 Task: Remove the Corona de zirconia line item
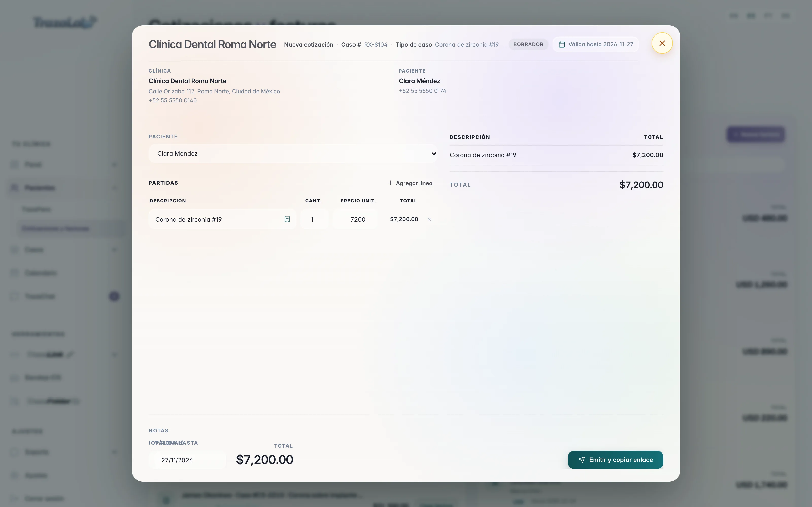point(429,219)
